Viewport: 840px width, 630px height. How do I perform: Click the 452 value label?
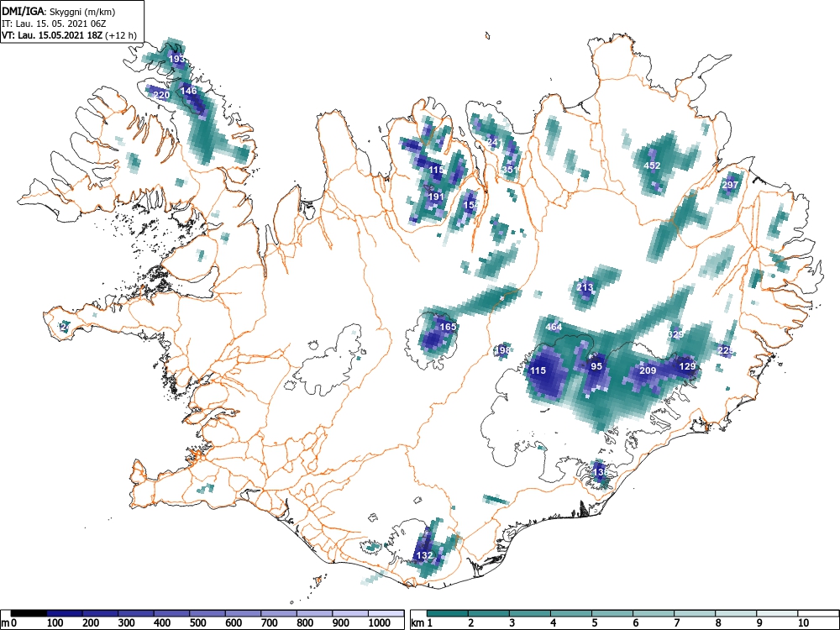652,165
